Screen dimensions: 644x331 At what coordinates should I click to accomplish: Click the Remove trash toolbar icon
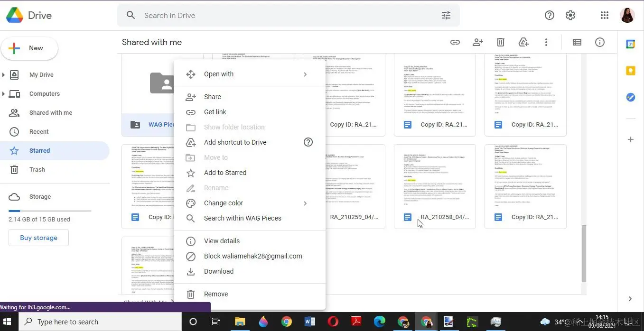click(501, 42)
